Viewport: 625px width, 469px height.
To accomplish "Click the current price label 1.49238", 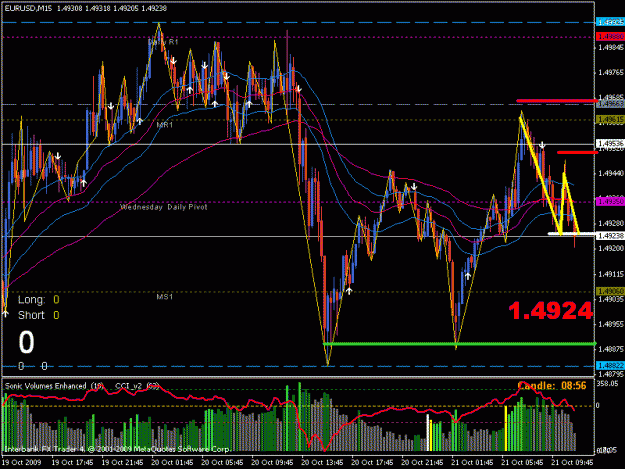I will [x=610, y=236].
